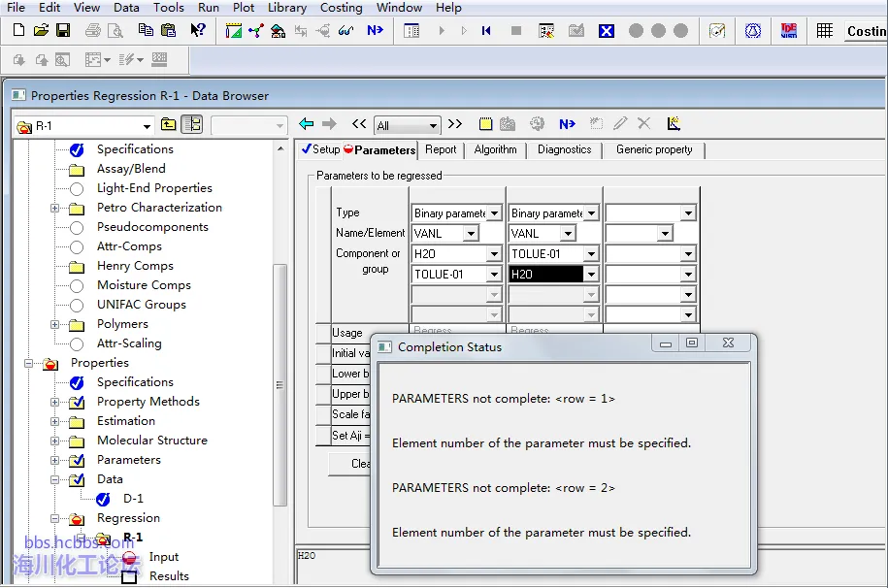The image size is (888, 588).
Task: Switch to the Setup tab
Action: point(320,149)
